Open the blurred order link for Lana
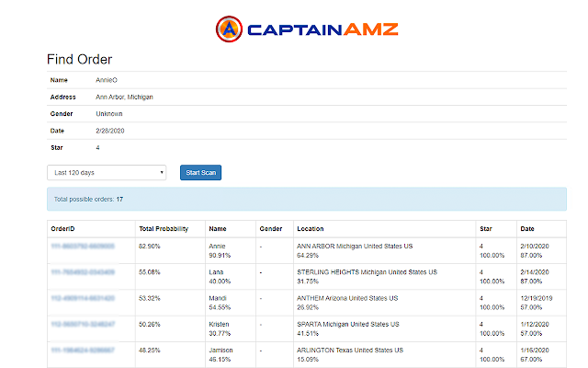This screenshot has height=368, width=588. pyautogui.click(x=83, y=272)
